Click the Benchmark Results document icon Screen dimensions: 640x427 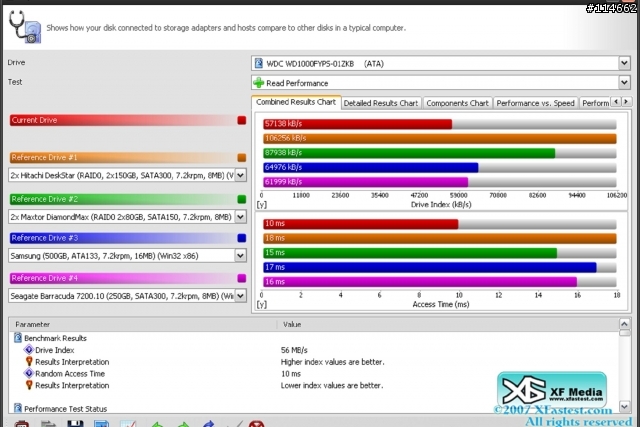18,338
